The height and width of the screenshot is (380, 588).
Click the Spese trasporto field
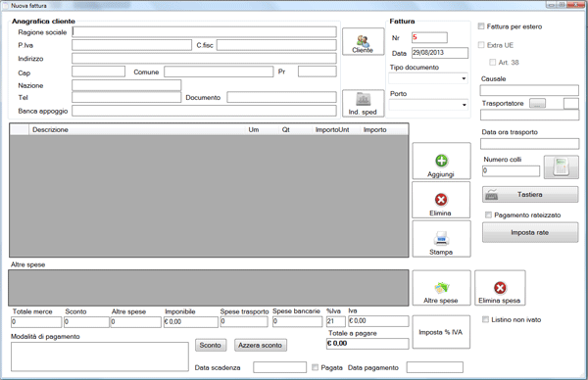tap(244, 321)
